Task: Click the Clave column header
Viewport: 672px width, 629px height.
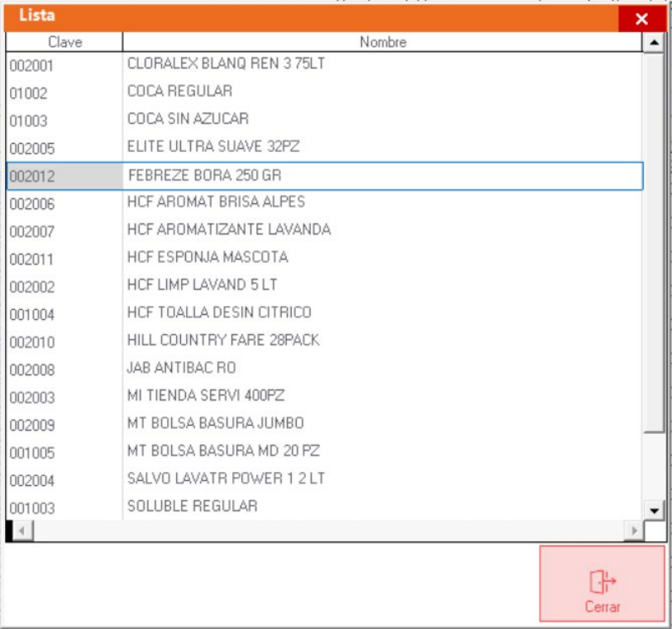Action: pyautogui.click(x=64, y=42)
